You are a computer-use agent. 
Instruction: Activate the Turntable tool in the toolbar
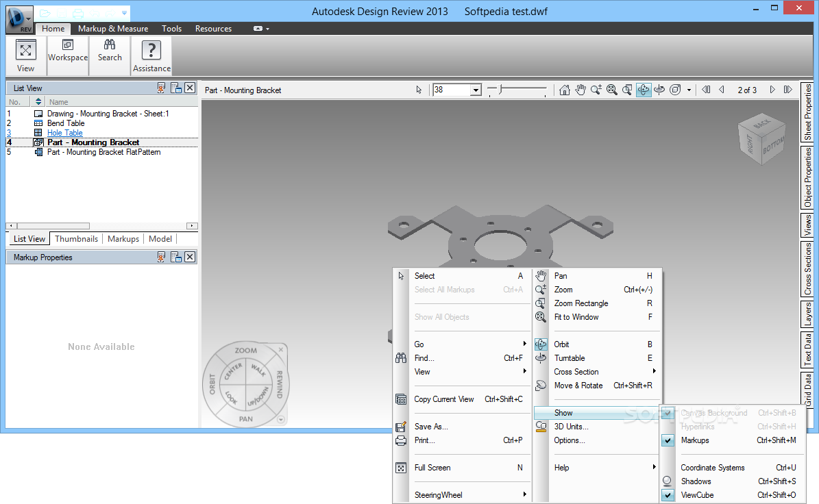(x=659, y=90)
